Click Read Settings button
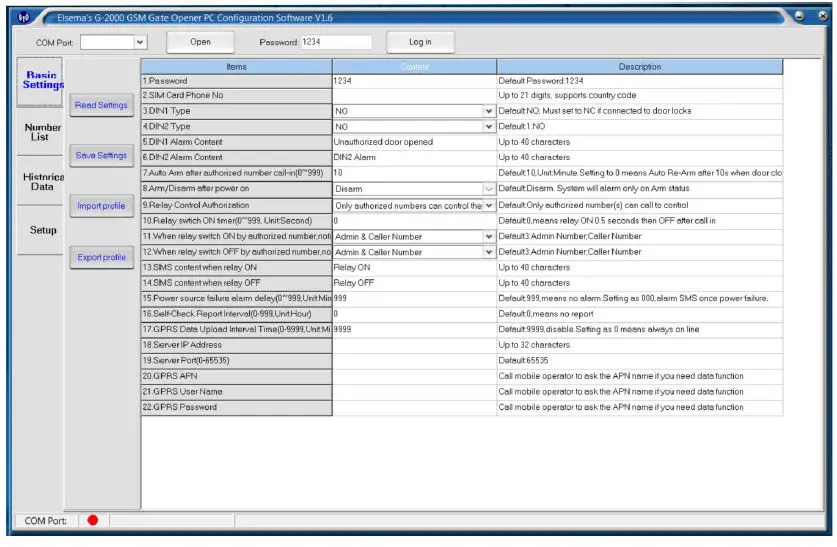 (101, 105)
